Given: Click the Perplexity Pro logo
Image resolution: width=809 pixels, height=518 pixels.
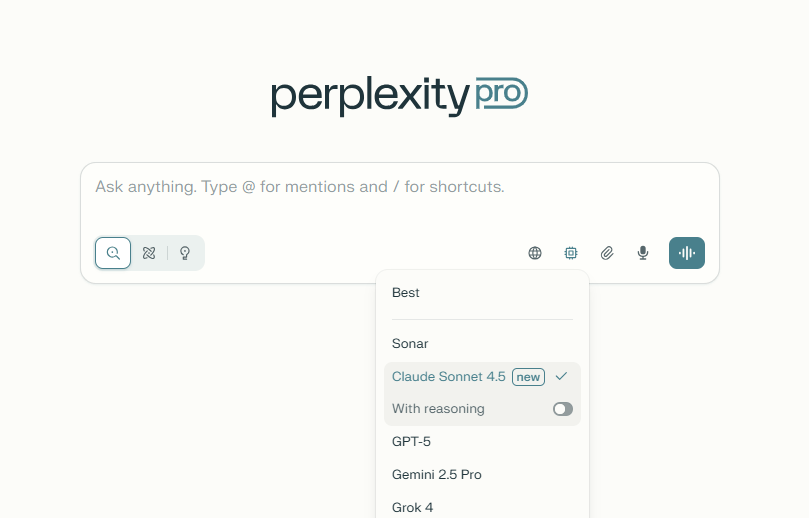Looking at the screenshot, I should pyautogui.click(x=399, y=96).
